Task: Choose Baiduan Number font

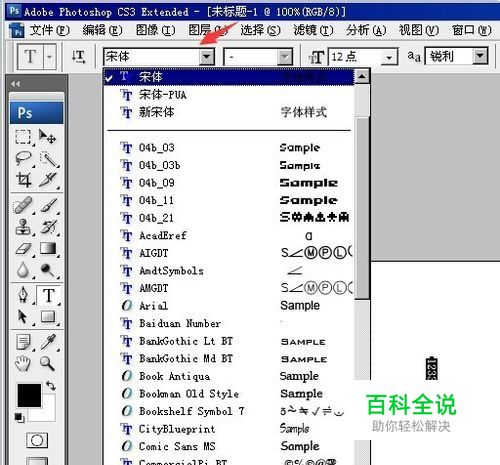Action: click(x=228, y=323)
